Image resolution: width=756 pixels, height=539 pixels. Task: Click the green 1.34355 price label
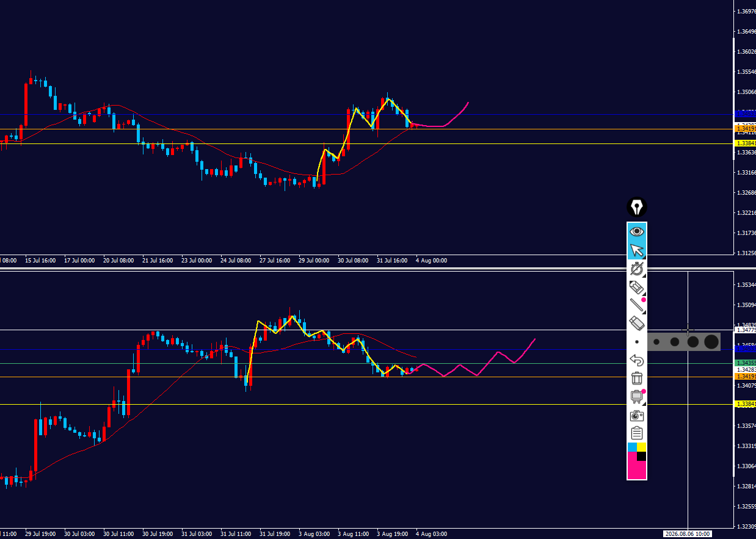(x=746, y=363)
